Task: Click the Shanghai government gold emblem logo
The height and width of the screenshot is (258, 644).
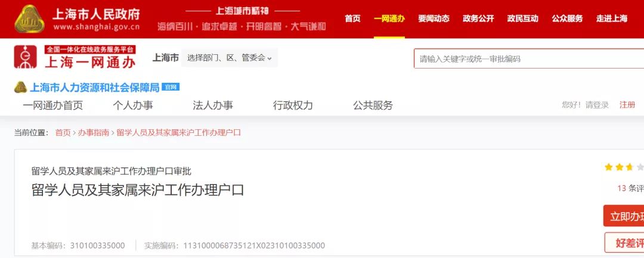Action: 30,19
